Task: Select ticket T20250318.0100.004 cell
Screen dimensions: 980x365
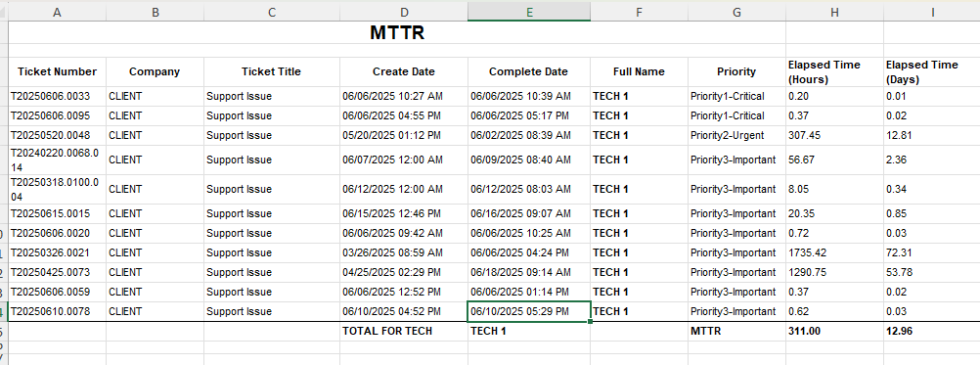Action: (57, 190)
